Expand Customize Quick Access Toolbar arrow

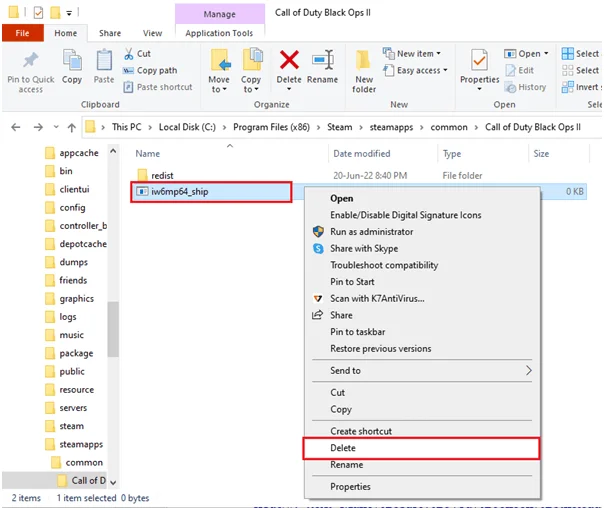69,13
